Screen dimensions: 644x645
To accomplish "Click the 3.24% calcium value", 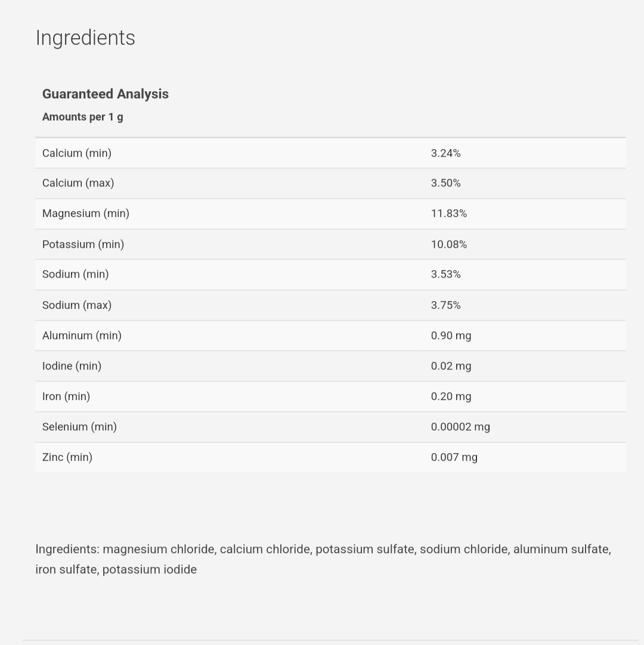I will (445, 153).
